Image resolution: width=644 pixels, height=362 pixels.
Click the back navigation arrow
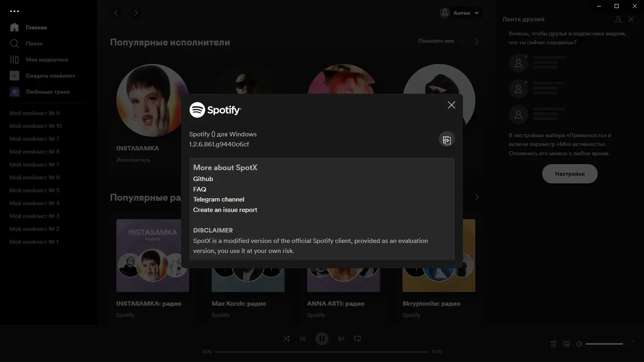(x=116, y=13)
